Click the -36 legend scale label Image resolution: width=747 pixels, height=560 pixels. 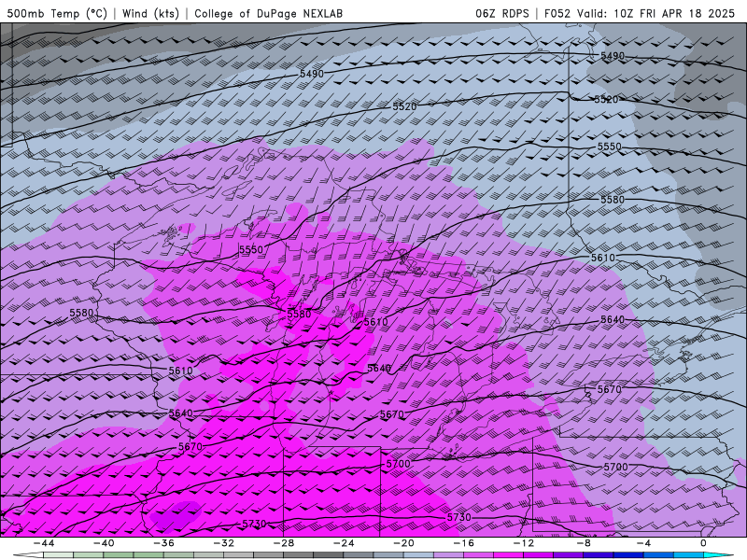163,543
